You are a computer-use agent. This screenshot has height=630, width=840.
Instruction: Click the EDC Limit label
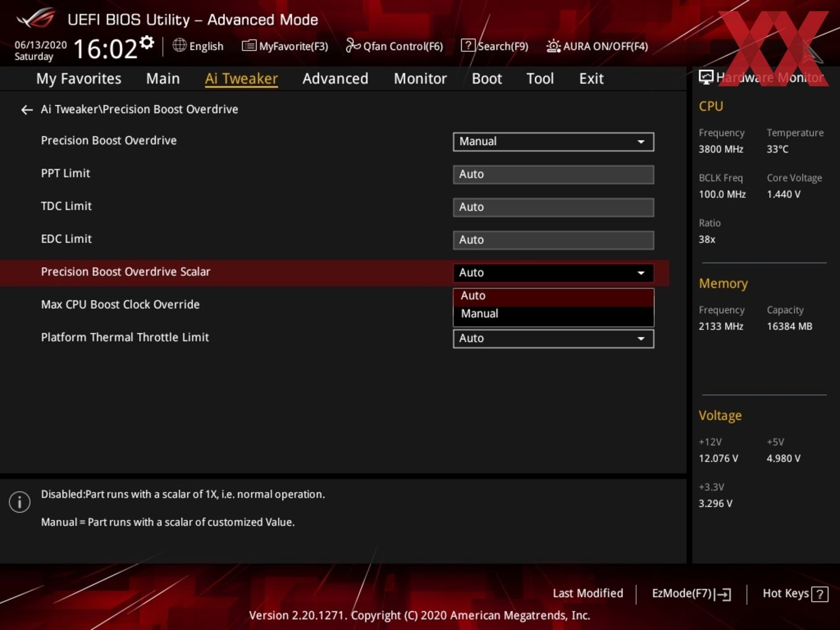tap(66, 239)
